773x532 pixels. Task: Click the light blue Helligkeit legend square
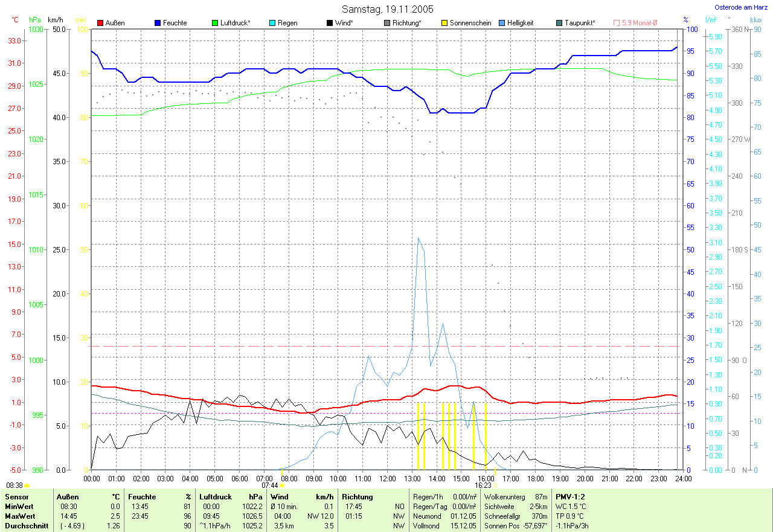502,23
